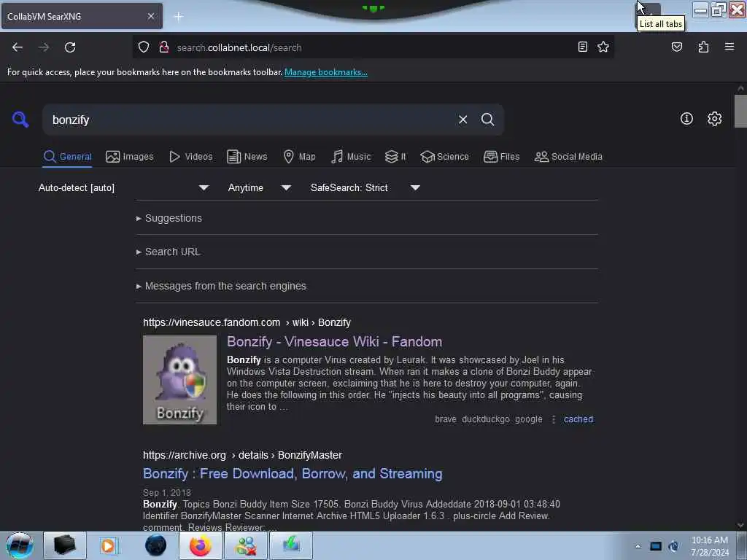This screenshot has width=747, height=560.
Task: Click the page vertical scrollbar thumb
Action: pos(740,112)
